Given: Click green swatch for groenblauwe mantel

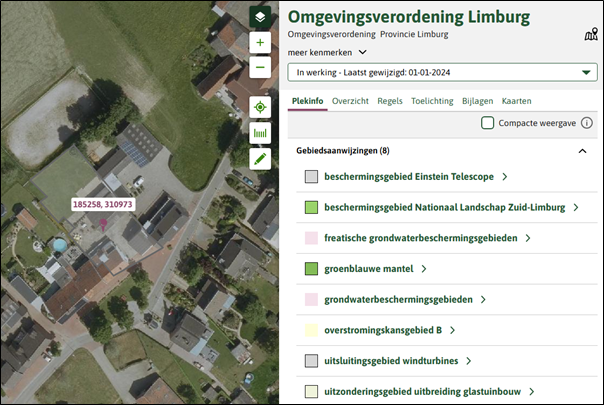Looking at the screenshot, I should [x=311, y=269].
